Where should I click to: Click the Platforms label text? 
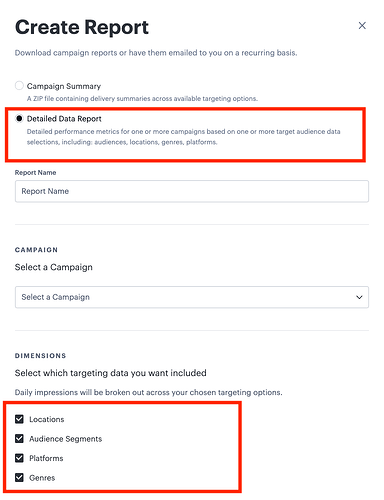click(46, 458)
